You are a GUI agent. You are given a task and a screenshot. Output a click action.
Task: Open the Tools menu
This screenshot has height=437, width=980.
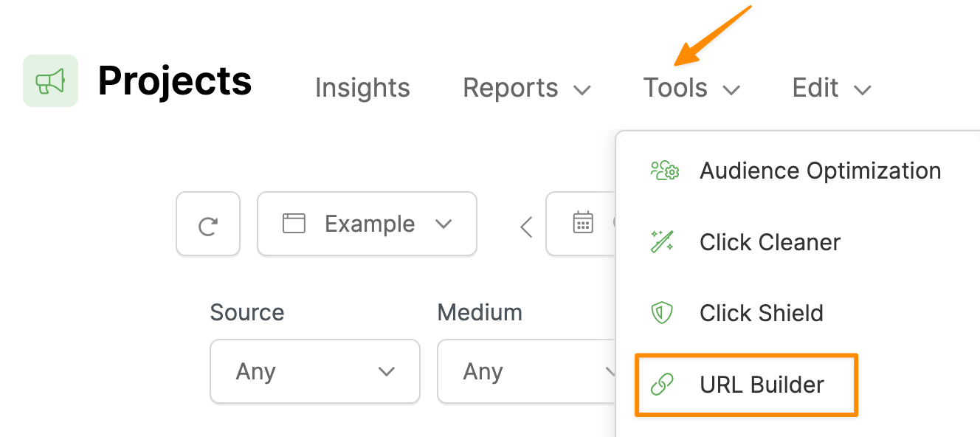click(x=691, y=89)
